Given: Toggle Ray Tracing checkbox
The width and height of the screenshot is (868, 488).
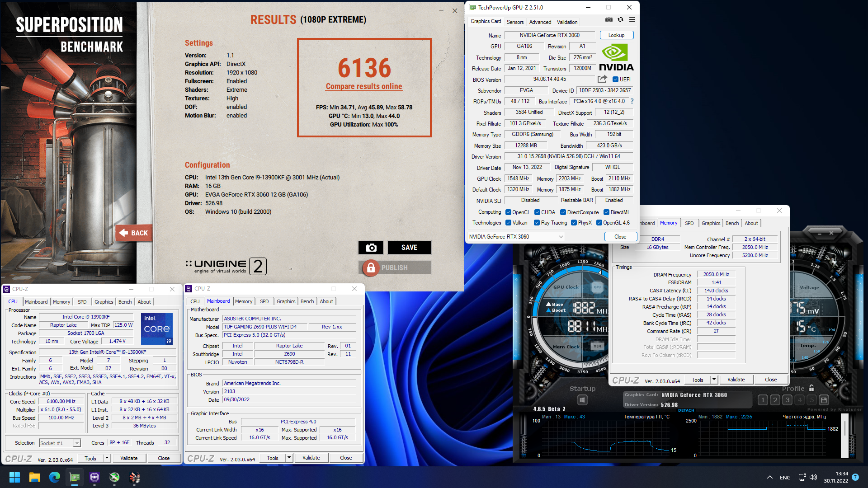Looking at the screenshot, I should click(537, 223).
